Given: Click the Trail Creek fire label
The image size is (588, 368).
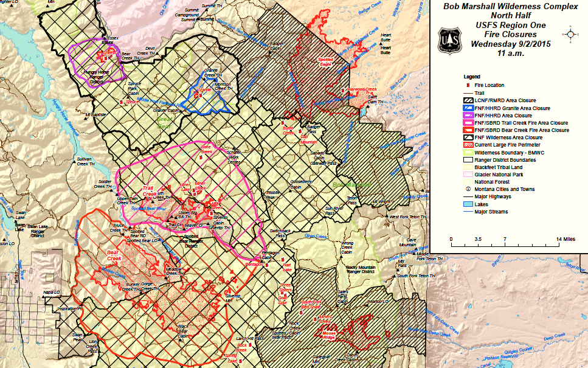Looking at the screenshot, I should (x=150, y=192).
